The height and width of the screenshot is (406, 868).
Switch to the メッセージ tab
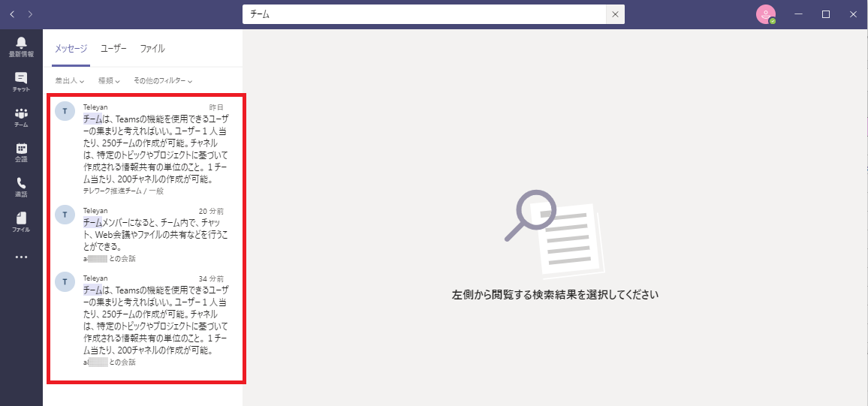(71, 49)
